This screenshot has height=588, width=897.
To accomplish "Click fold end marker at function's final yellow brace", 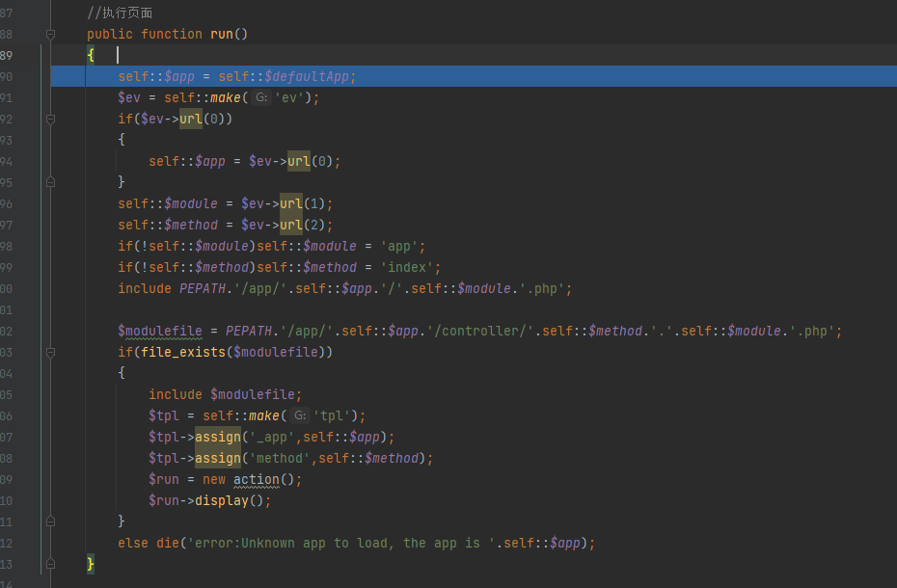I will (x=50, y=564).
